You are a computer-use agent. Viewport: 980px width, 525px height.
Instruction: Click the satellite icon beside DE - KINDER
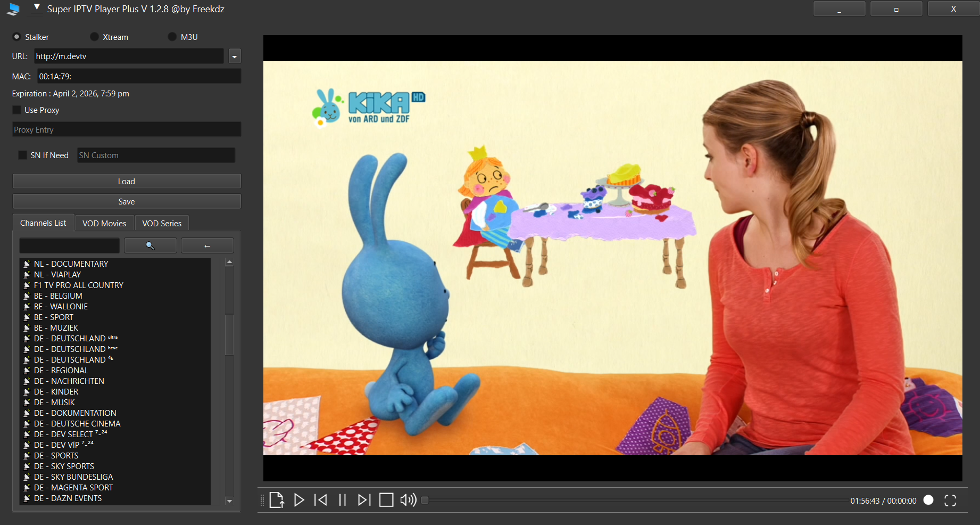(x=27, y=392)
